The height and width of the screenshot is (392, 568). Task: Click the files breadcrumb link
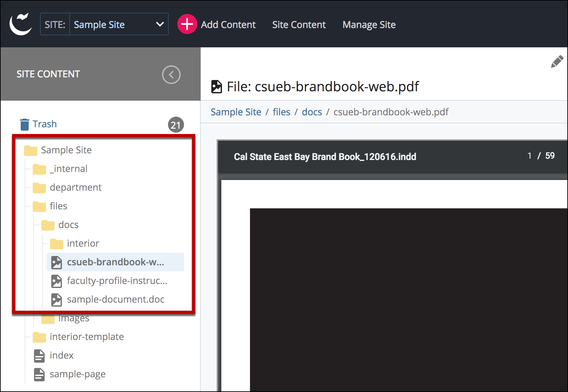click(x=281, y=112)
